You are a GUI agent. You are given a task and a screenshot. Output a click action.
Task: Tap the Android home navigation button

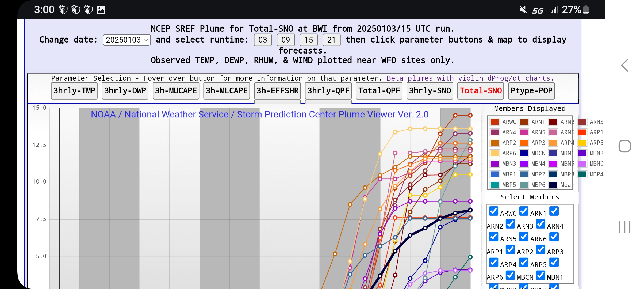pos(625,146)
